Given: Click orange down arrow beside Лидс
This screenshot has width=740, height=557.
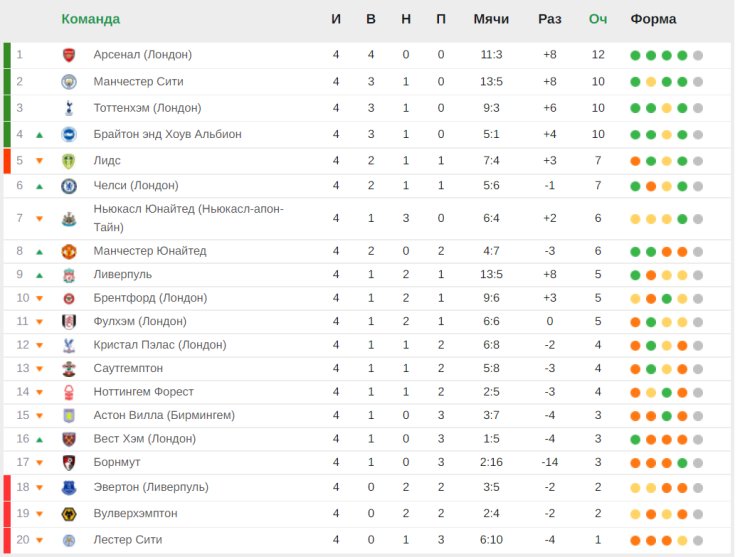Looking at the screenshot, I should click(40, 161).
